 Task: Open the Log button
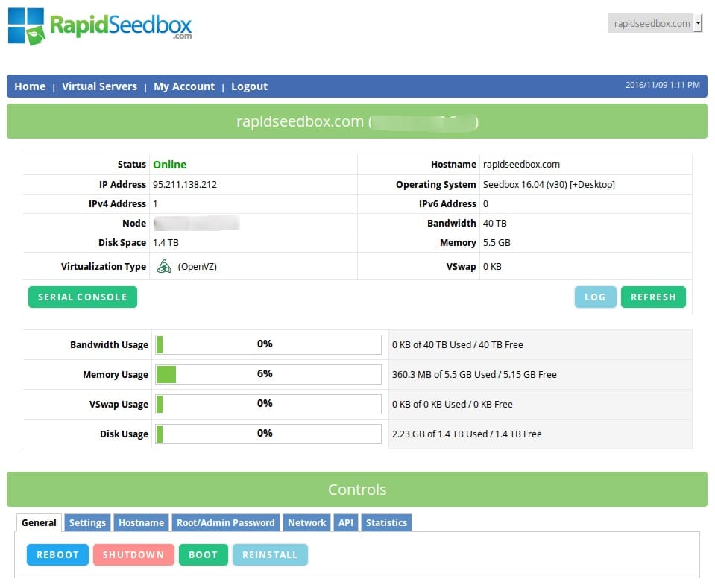click(x=595, y=297)
